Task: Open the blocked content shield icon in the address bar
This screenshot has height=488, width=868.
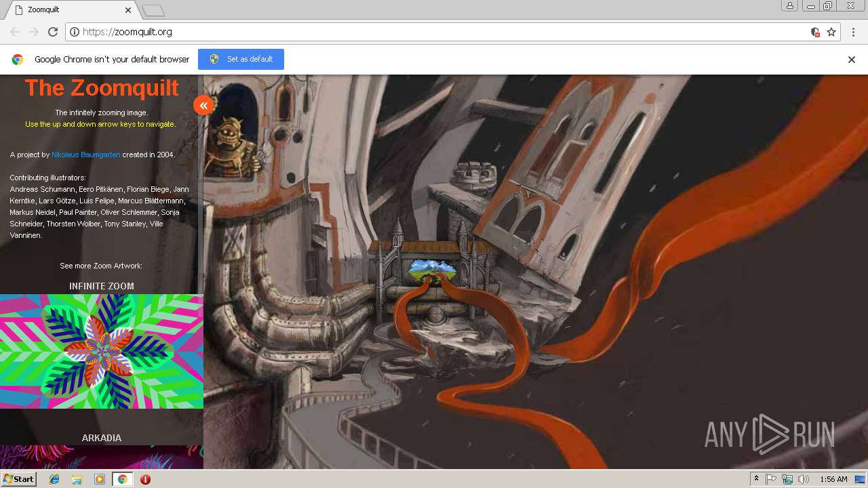Action: tap(815, 32)
